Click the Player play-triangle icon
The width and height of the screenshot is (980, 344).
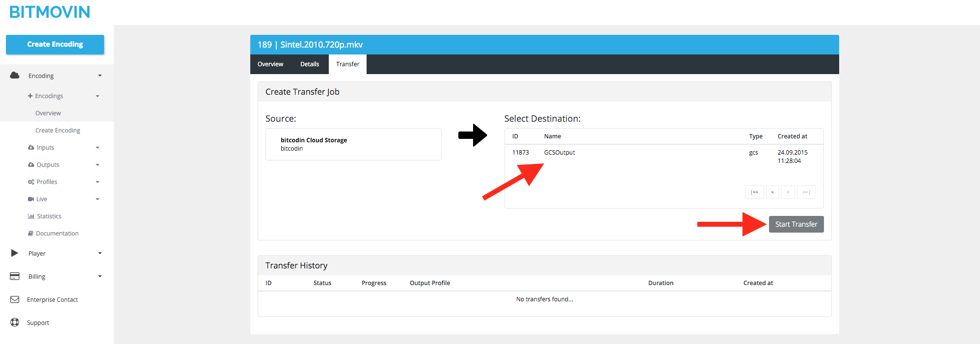coord(15,253)
